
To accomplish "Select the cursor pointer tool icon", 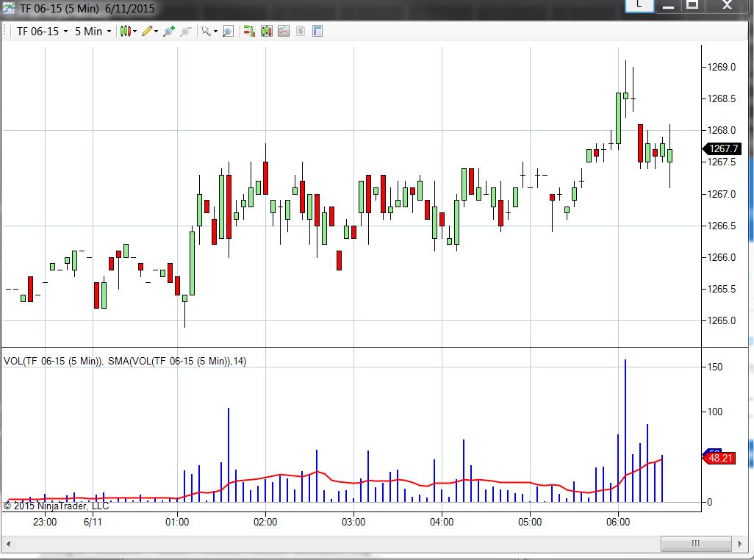I will pos(206,32).
